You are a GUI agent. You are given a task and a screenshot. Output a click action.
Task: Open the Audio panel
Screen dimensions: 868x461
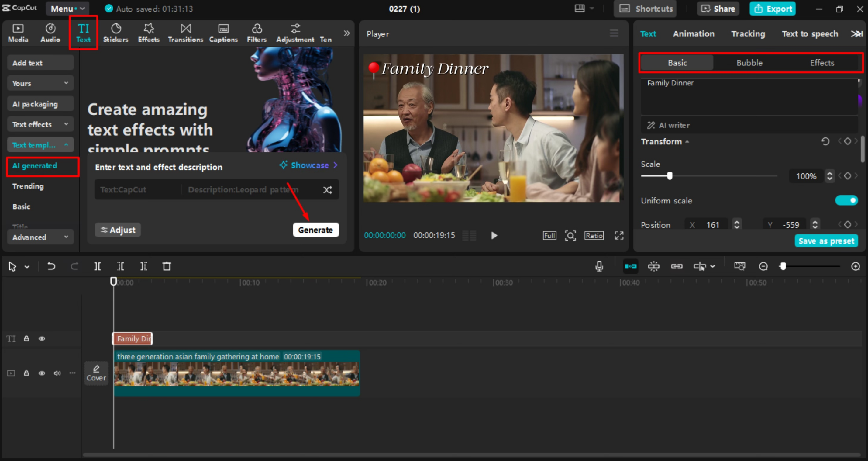[50, 33]
